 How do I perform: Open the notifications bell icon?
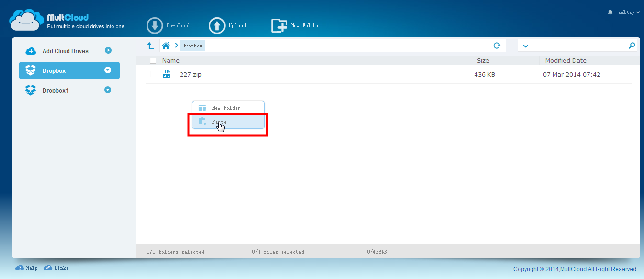tap(610, 12)
